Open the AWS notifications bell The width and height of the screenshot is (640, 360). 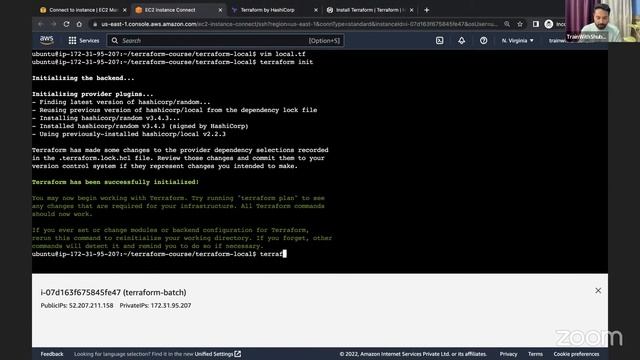pos(462,40)
